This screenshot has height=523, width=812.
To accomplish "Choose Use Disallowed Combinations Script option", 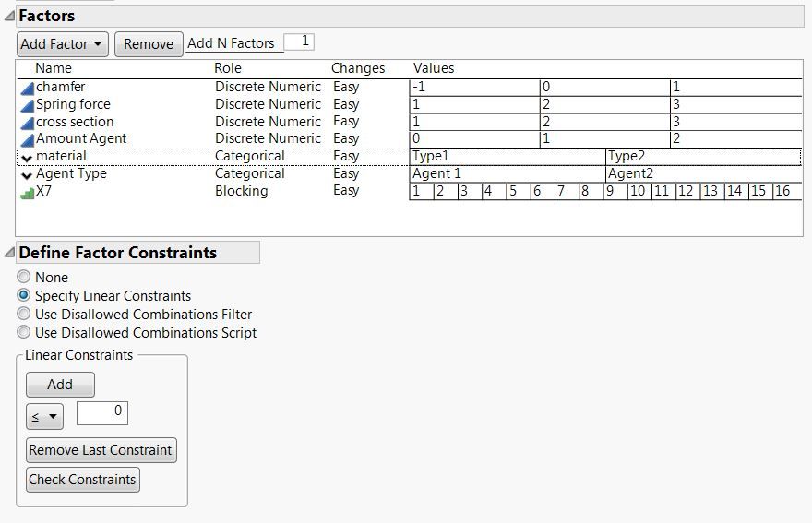I will pyautogui.click(x=24, y=333).
